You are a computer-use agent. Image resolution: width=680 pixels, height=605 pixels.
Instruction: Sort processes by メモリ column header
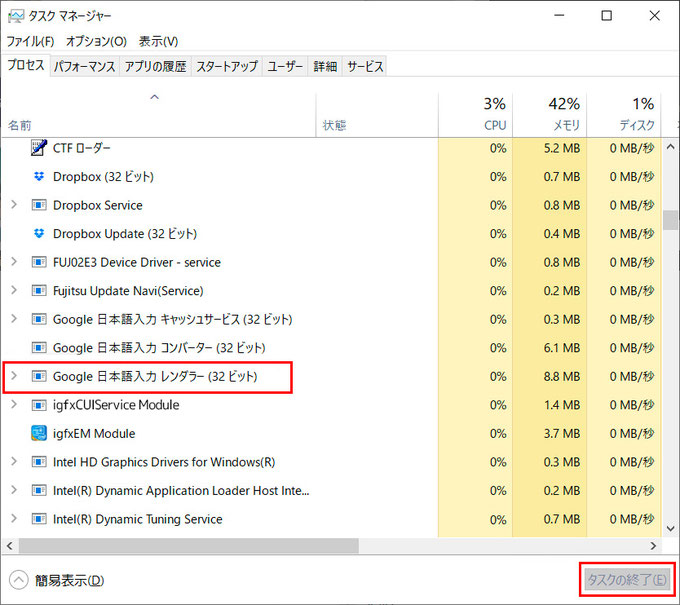coord(549,114)
